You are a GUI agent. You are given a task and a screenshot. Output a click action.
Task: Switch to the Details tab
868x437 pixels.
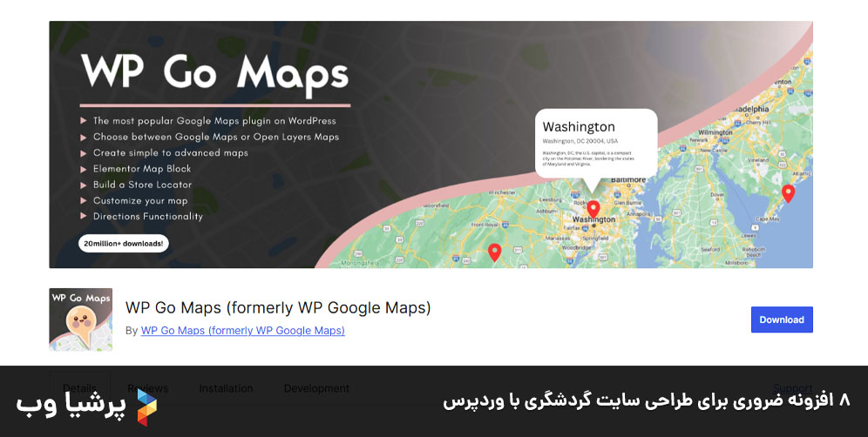pyautogui.click(x=79, y=388)
